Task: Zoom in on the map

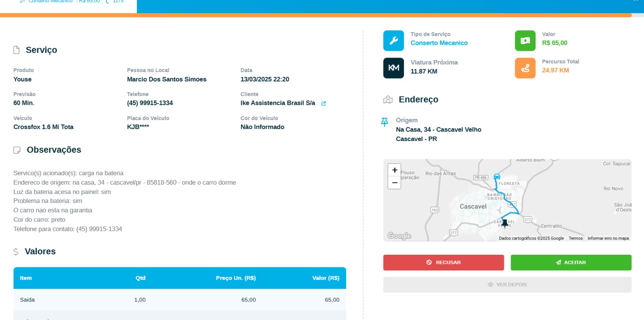Action: point(394,170)
